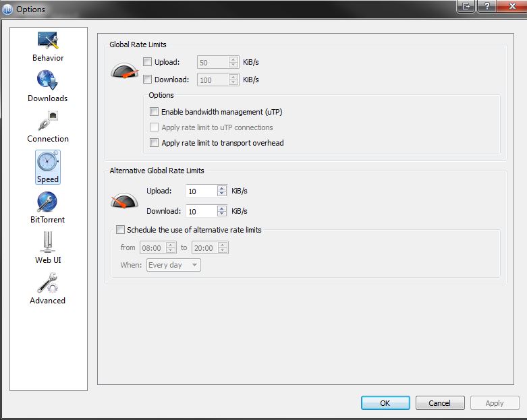Decrease alternative Download limit with down arrow
The width and height of the screenshot is (527, 420).
click(x=222, y=214)
